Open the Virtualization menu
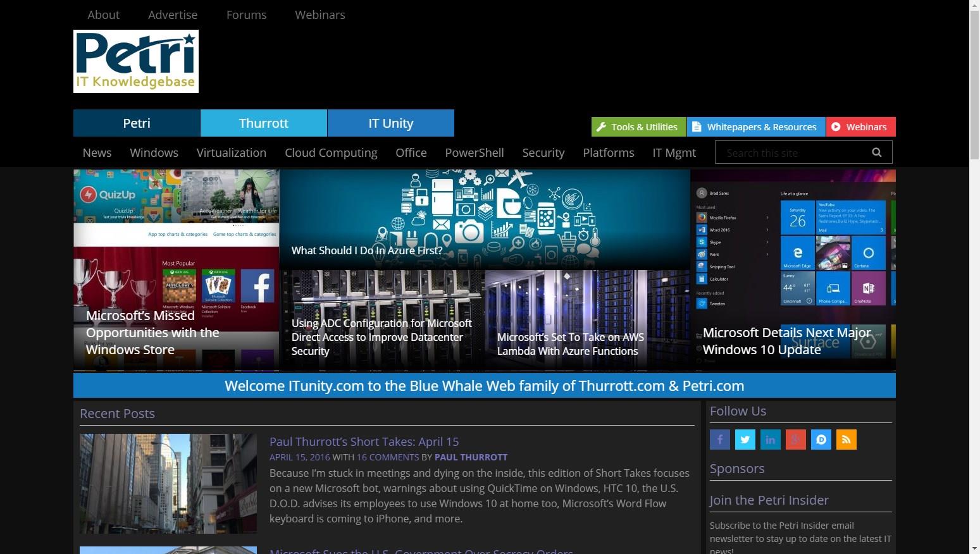 coord(232,152)
